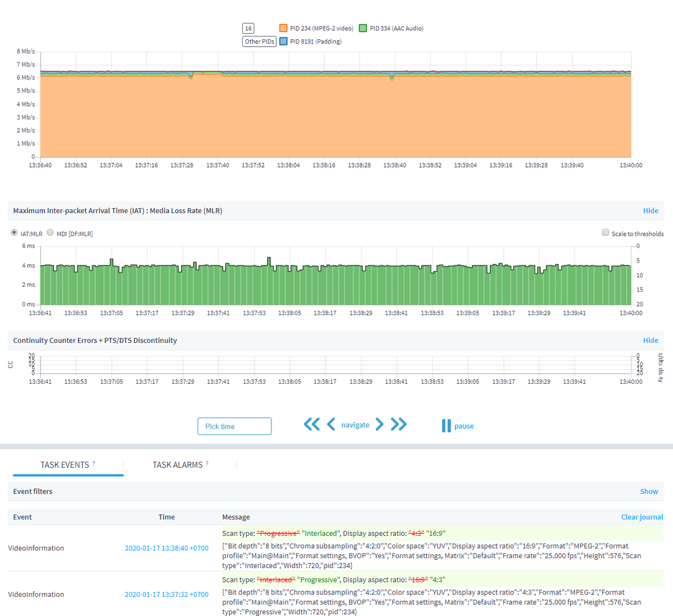Click bitrate dip near 13:38:40 on chart
Image resolution: width=673 pixels, height=616 pixels.
(392, 78)
